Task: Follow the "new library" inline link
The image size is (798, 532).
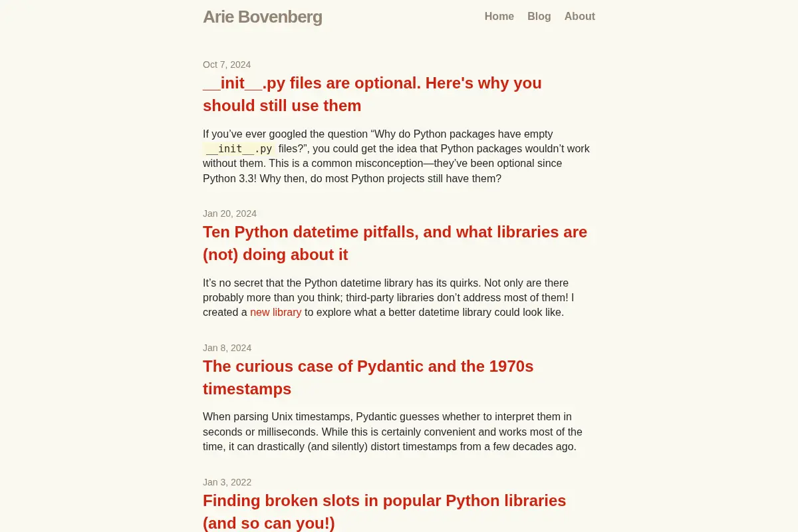Action: coord(276,312)
